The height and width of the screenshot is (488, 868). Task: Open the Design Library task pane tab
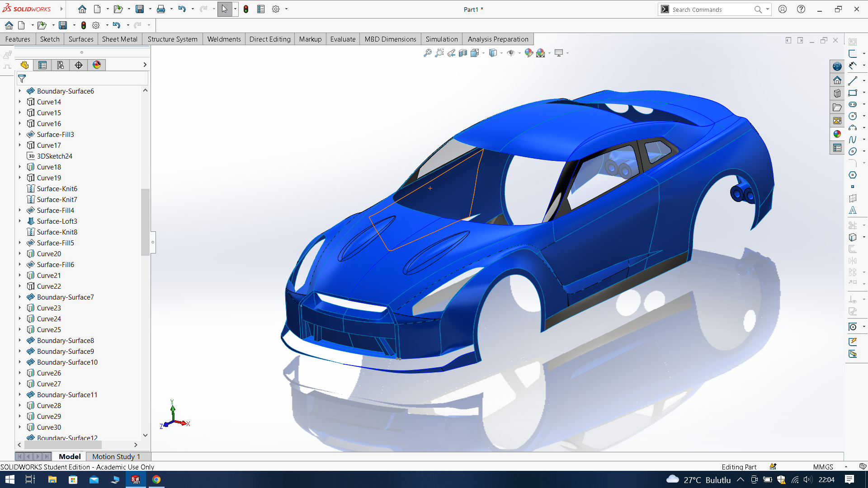click(837, 94)
